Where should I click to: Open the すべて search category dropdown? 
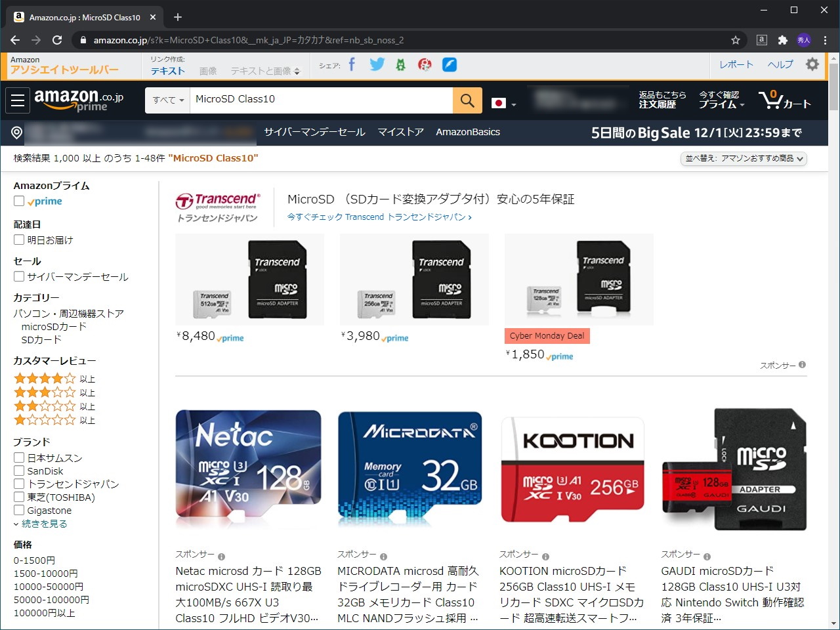[167, 100]
